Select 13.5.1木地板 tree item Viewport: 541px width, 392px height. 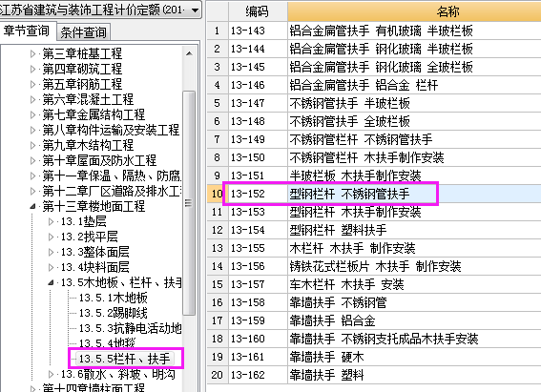coord(114,298)
